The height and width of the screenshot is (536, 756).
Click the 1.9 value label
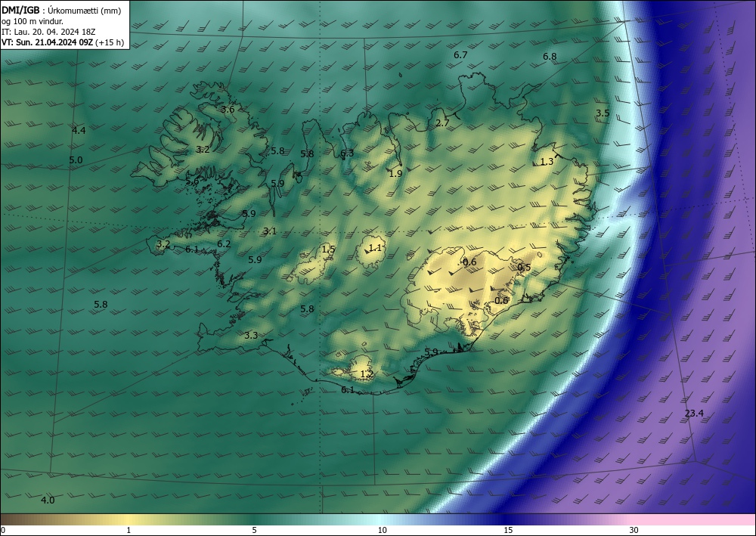pos(395,174)
